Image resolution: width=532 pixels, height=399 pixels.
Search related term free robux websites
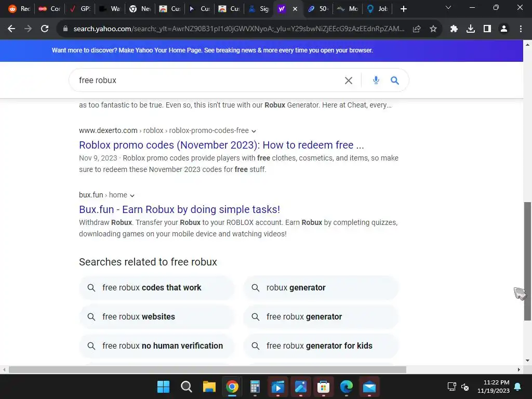click(156, 317)
